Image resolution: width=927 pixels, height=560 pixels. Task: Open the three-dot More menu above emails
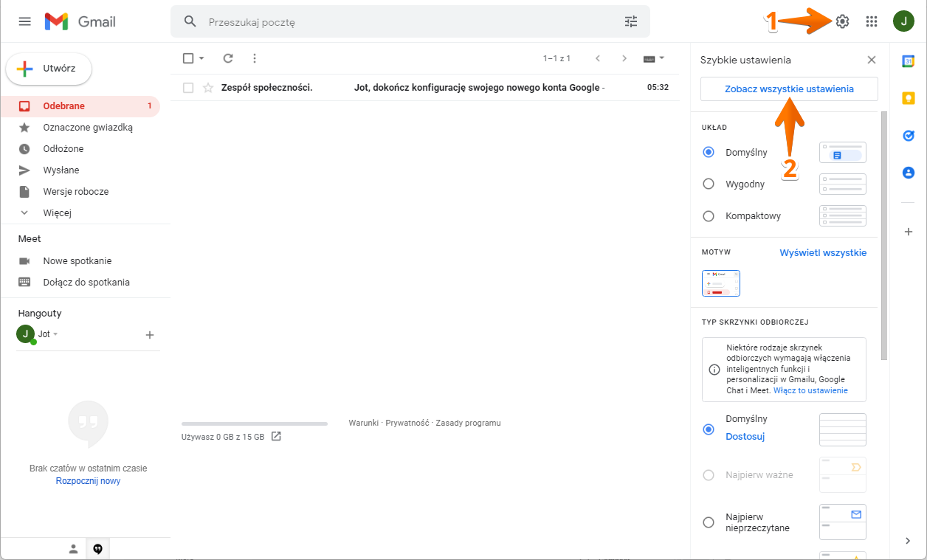[x=255, y=58]
